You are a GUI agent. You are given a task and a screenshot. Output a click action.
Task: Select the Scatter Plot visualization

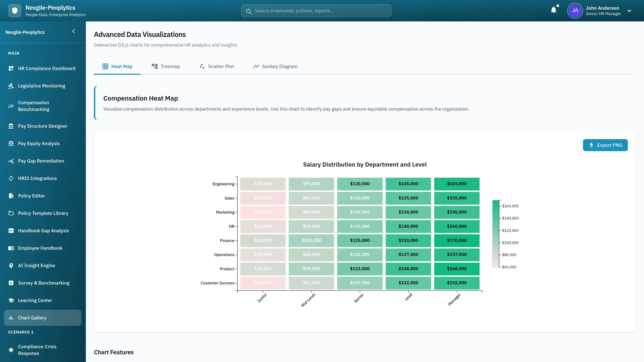coord(217,67)
